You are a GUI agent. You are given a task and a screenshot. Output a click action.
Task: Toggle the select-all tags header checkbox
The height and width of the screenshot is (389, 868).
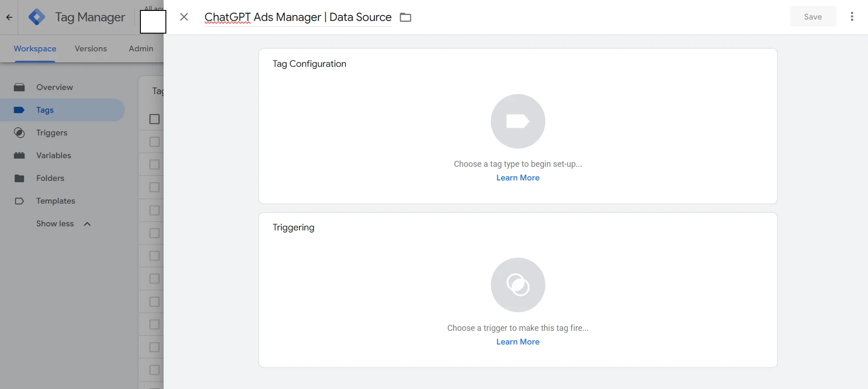pos(155,119)
